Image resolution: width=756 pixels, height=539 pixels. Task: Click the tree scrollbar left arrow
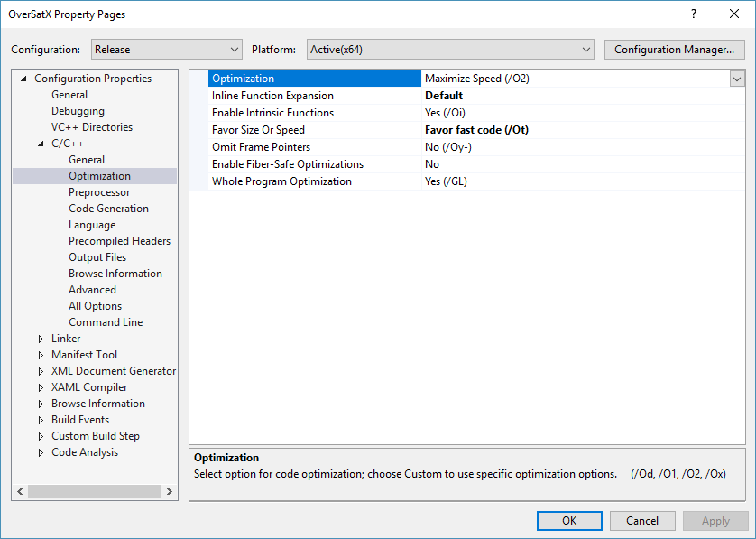(x=20, y=492)
